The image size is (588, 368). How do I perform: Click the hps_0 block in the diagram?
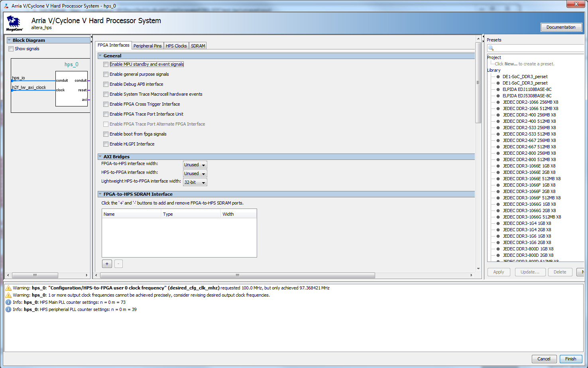71,89
